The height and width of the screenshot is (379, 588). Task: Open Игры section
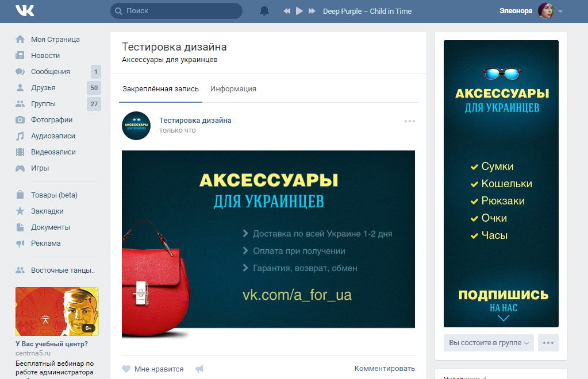pyautogui.click(x=40, y=168)
